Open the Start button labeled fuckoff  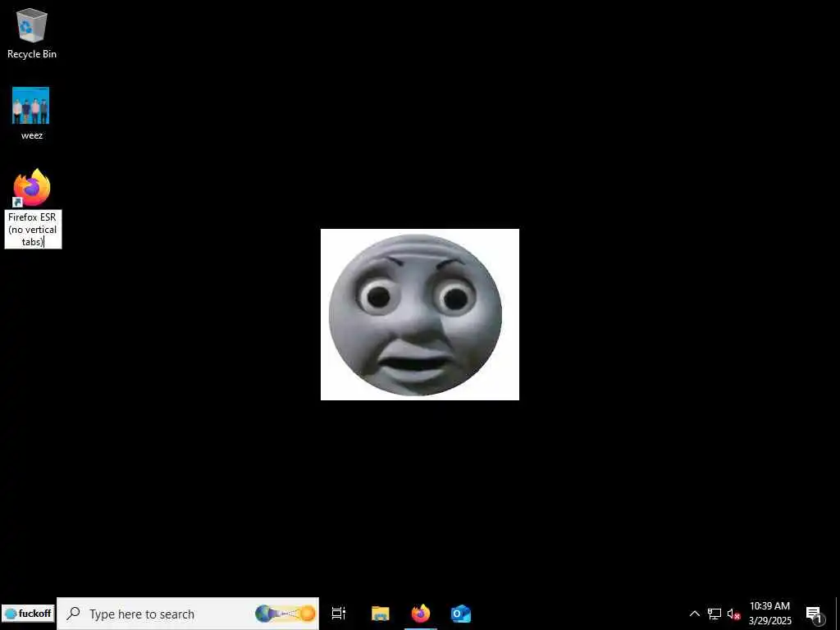tap(28, 614)
